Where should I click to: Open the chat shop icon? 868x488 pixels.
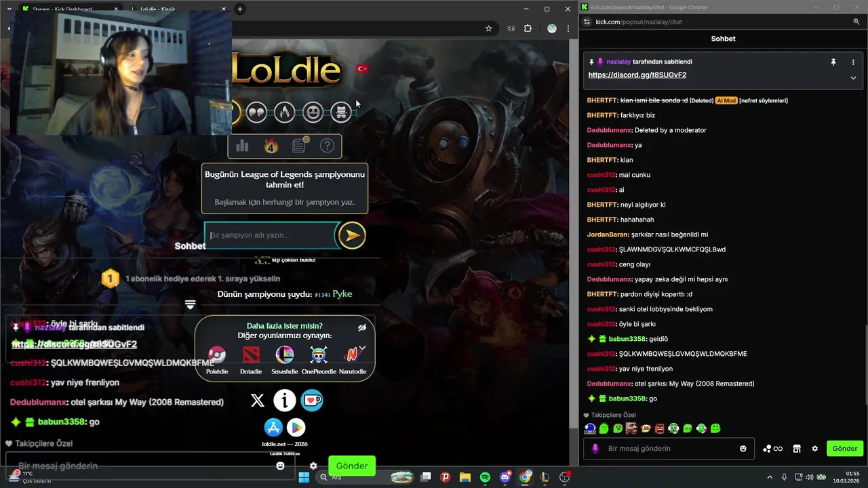click(797, 449)
